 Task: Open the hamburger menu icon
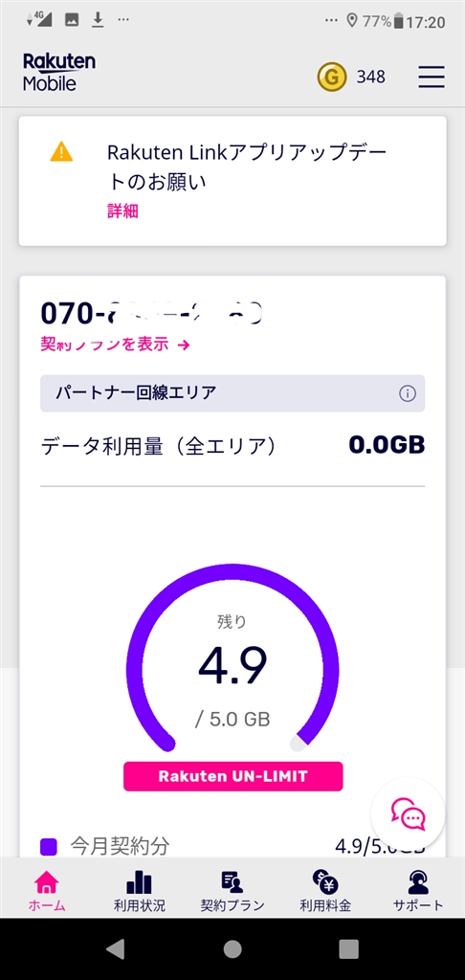coord(432,77)
